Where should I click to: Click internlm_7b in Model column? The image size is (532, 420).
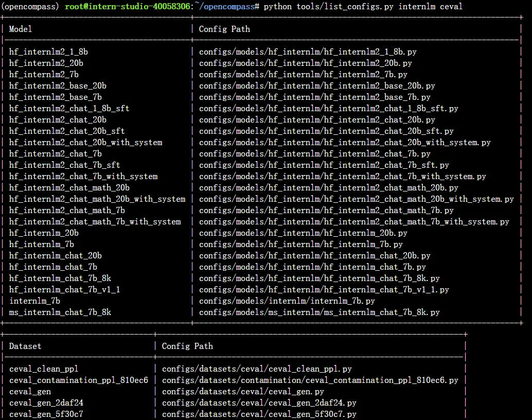[34, 301]
